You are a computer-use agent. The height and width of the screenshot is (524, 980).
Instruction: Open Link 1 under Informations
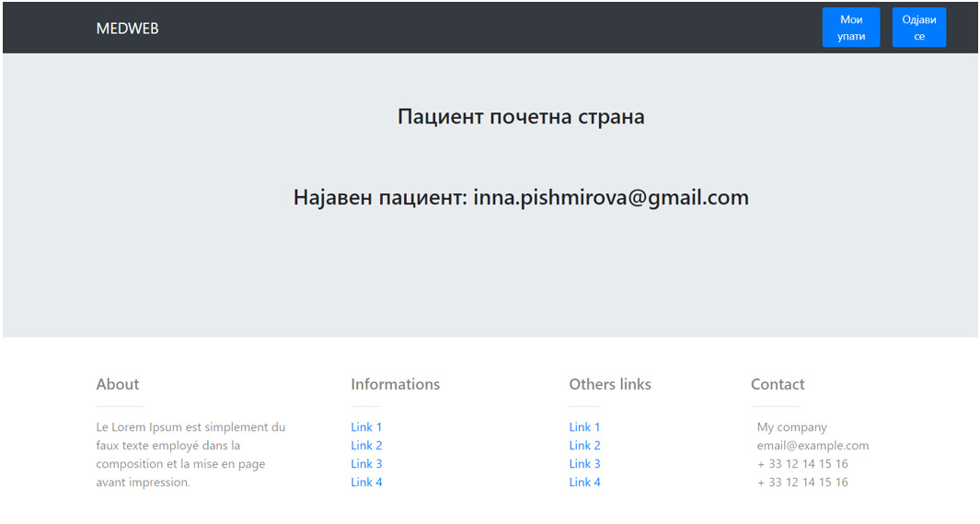[x=366, y=427]
